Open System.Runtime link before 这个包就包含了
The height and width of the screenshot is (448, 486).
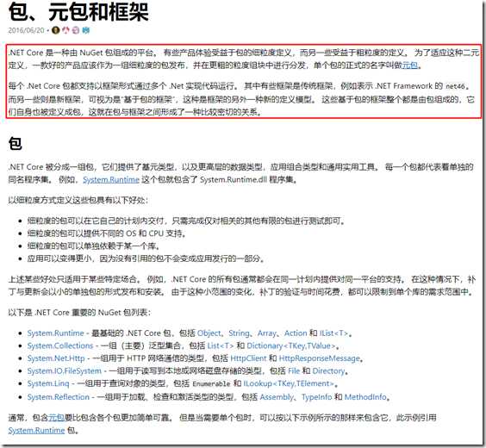pyautogui.click(x=111, y=180)
